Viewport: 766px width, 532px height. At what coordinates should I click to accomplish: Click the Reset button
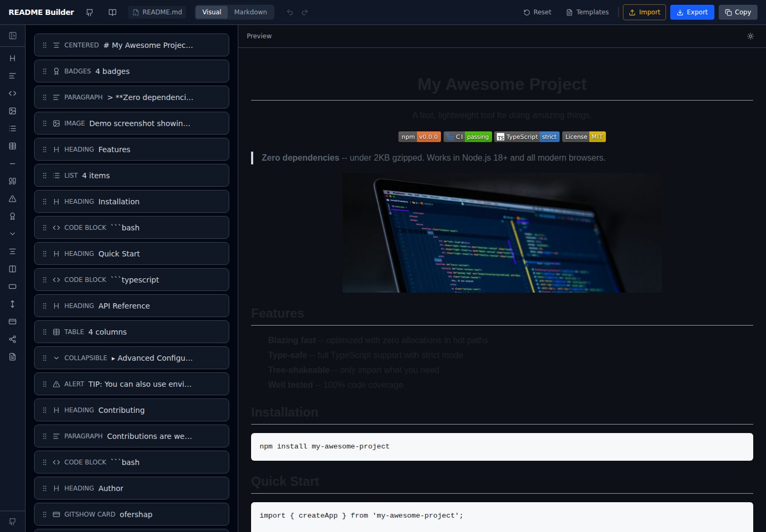click(x=537, y=12)
